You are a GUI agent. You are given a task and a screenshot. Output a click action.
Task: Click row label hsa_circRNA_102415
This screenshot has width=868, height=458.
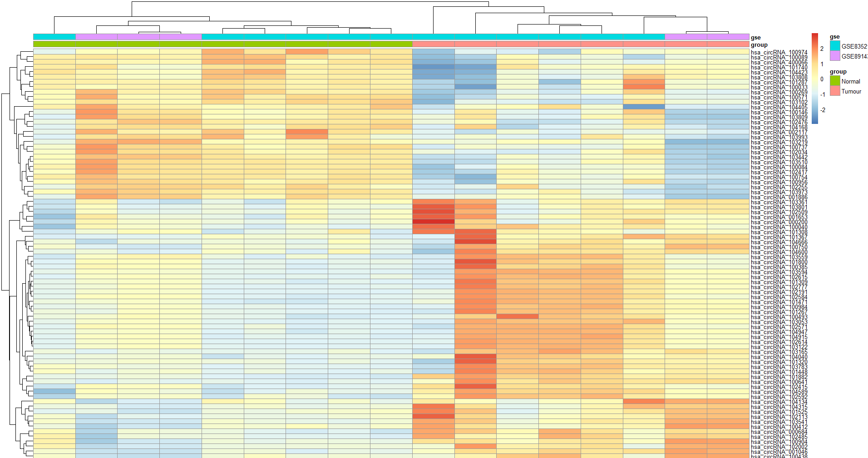pyautogui.click(x=779, y=387)
